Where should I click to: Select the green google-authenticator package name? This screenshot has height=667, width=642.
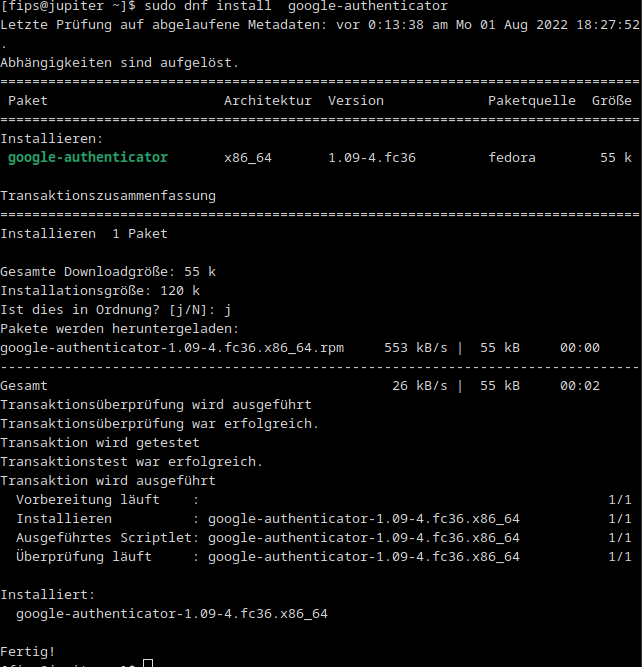click(88, 158)
